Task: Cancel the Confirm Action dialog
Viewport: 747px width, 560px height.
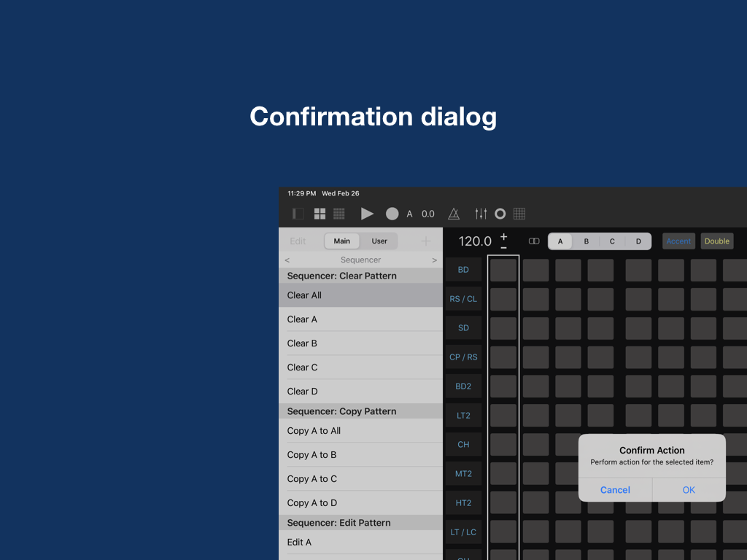Action: click(x=615, y=490)
